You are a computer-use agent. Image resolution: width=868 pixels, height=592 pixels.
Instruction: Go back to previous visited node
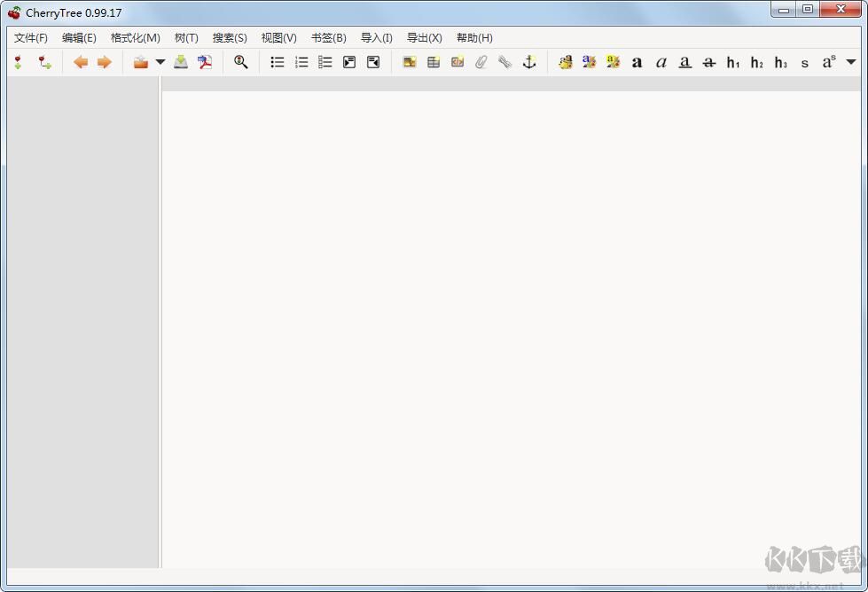(81, 62)
